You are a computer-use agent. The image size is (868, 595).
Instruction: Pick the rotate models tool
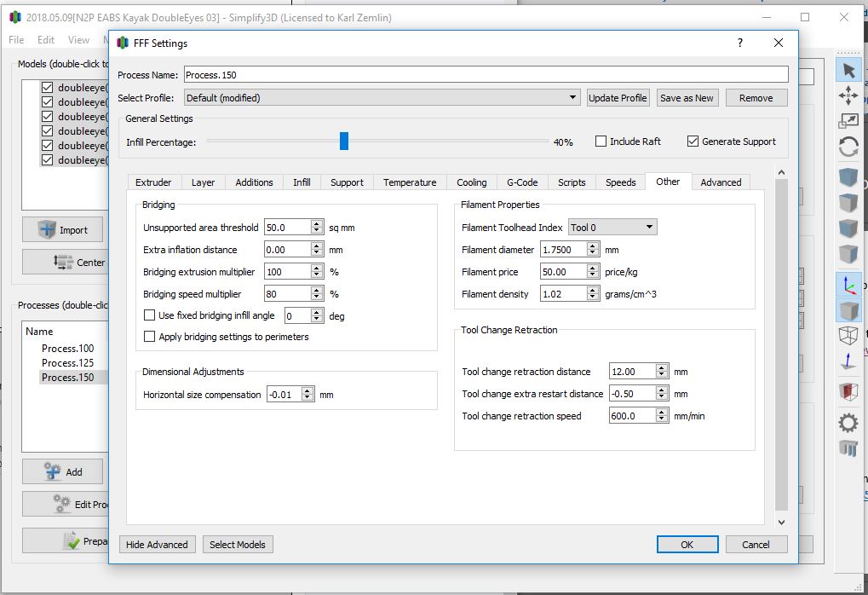point(848,147)
